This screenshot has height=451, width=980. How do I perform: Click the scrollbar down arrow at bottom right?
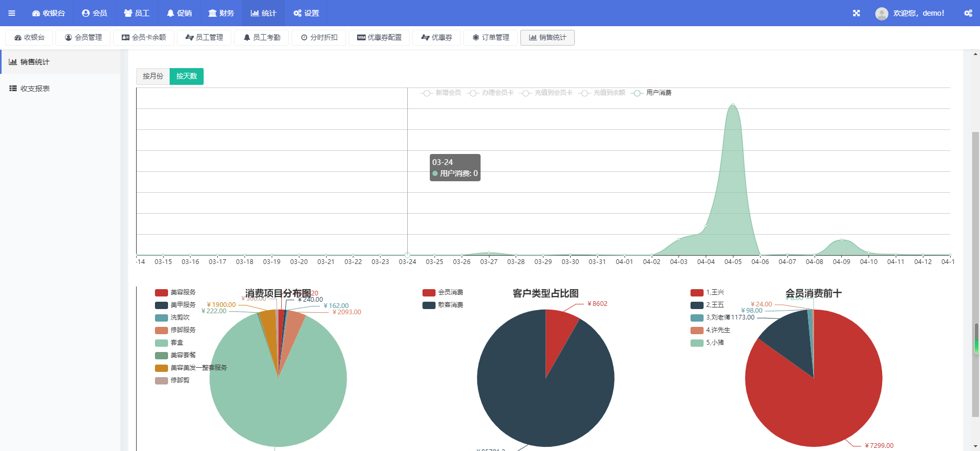(975, 446)
